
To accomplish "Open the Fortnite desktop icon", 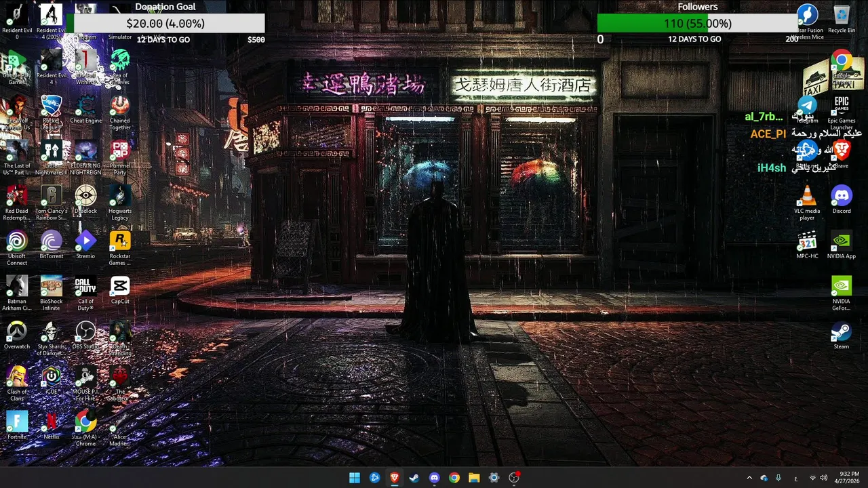I will 17,426.
